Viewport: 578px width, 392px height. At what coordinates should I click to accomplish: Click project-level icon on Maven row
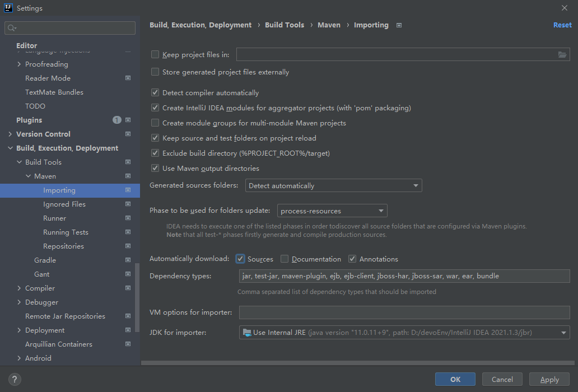point(128,176)
